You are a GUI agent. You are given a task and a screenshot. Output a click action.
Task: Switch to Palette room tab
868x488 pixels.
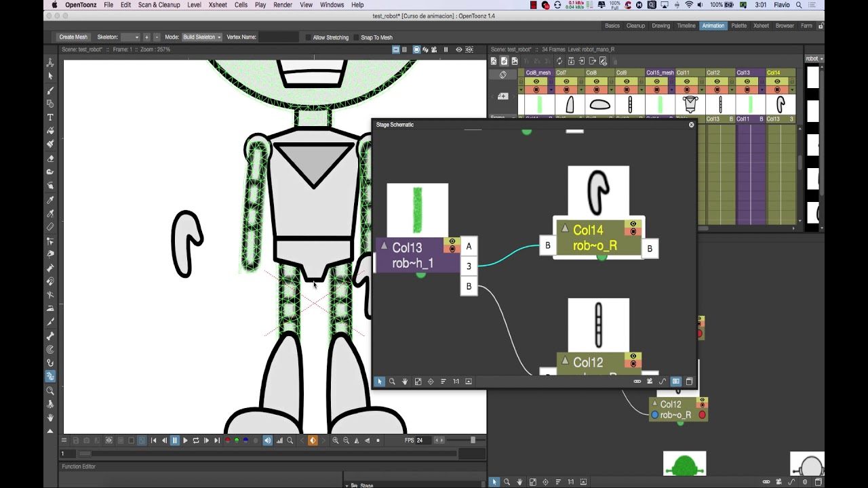point(738,26)
